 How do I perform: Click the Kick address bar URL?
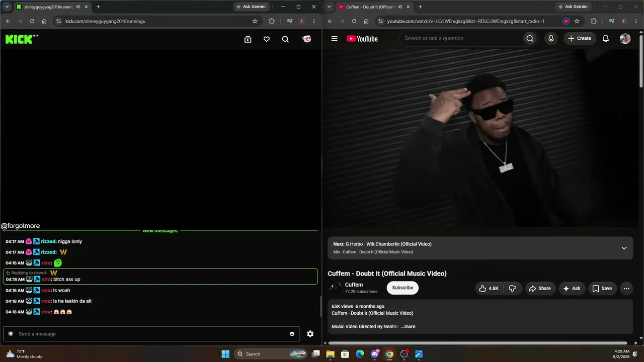point(105,21)
